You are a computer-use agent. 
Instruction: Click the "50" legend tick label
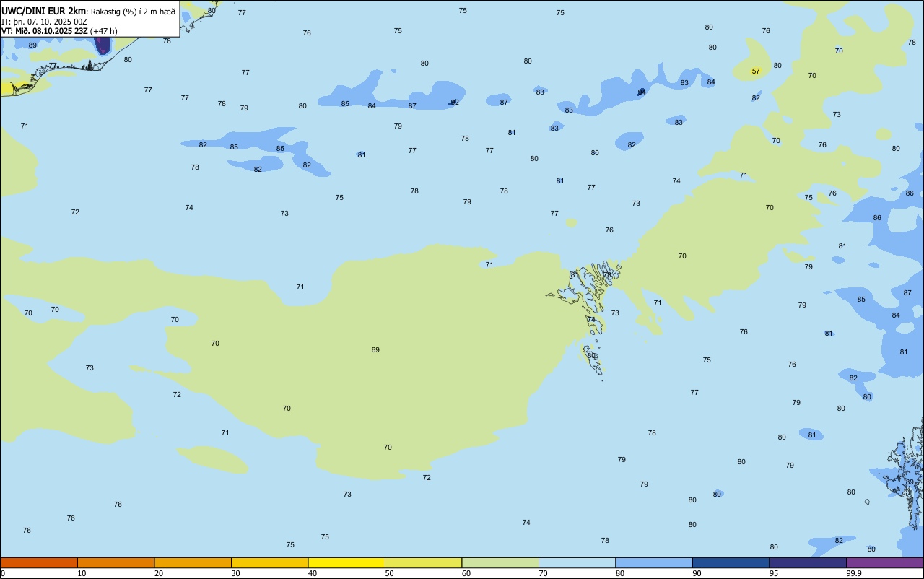(x=390, y=573)
